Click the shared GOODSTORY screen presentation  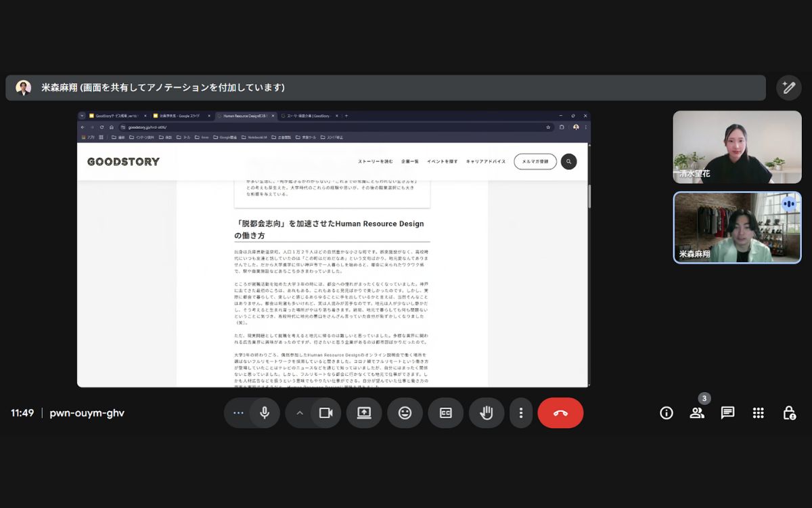coord(334,249)
